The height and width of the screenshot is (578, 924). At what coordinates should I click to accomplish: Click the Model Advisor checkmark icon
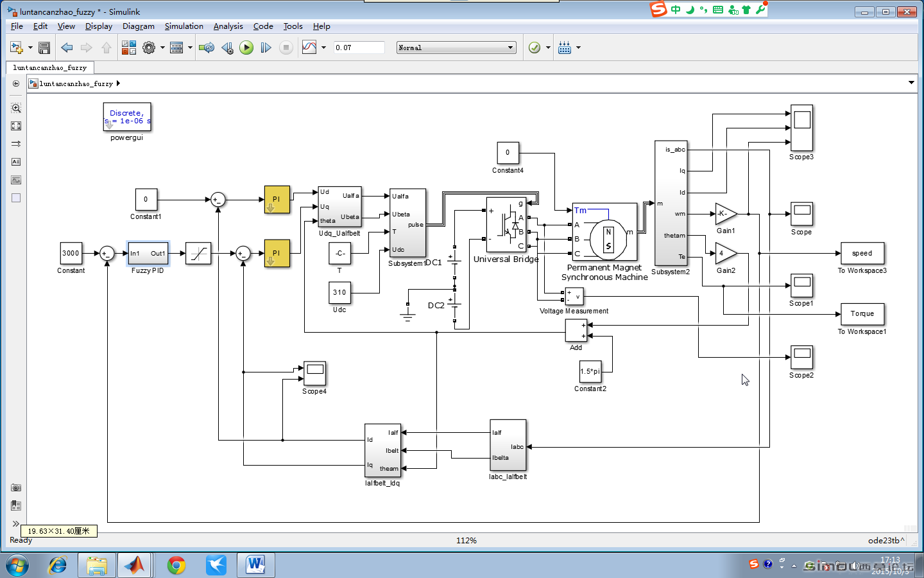[x=534, y=48]
